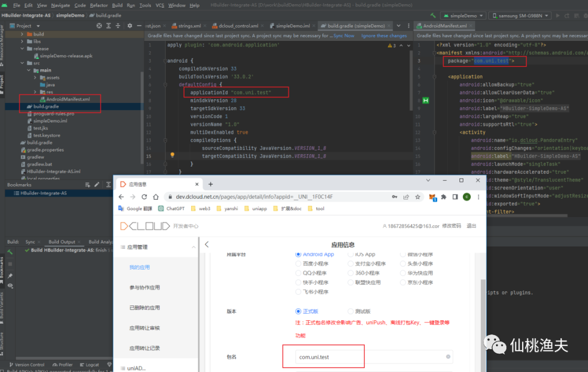Toggle Chrome side panel icon

pyautogui.click(x=455, y=197)
